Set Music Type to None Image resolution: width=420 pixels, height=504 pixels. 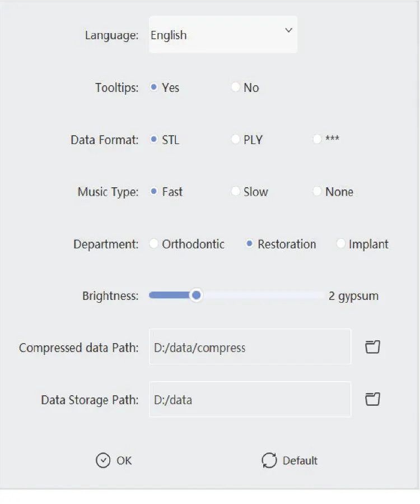(318, 192)
